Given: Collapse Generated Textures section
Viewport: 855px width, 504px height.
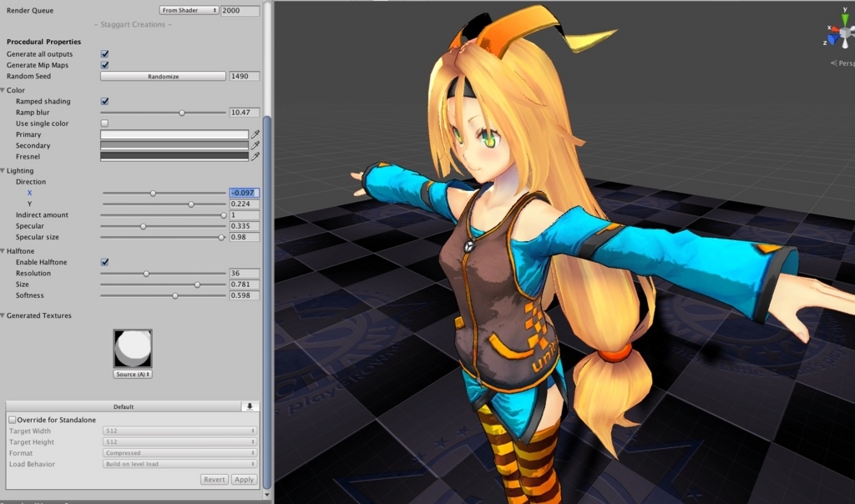Looking at the screenshot, I should (x=3, y=315).
